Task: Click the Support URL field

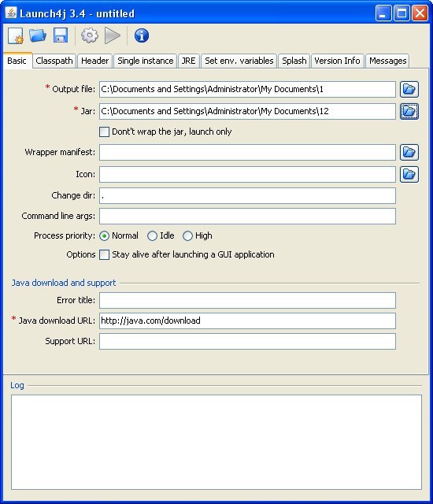Action: point(247,341)
